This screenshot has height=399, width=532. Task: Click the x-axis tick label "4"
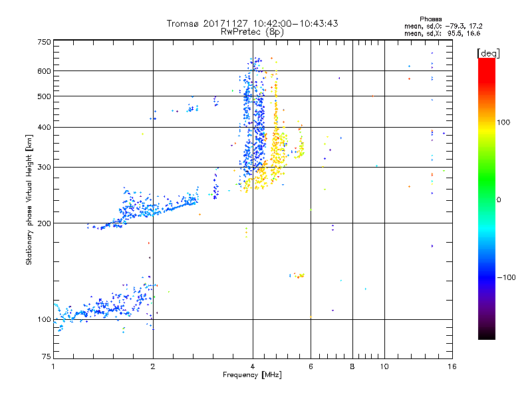coord(253,366)
